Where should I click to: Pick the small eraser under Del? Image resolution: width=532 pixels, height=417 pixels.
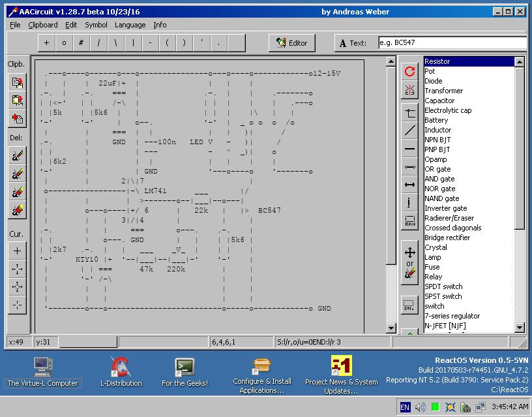coord(17,155)
